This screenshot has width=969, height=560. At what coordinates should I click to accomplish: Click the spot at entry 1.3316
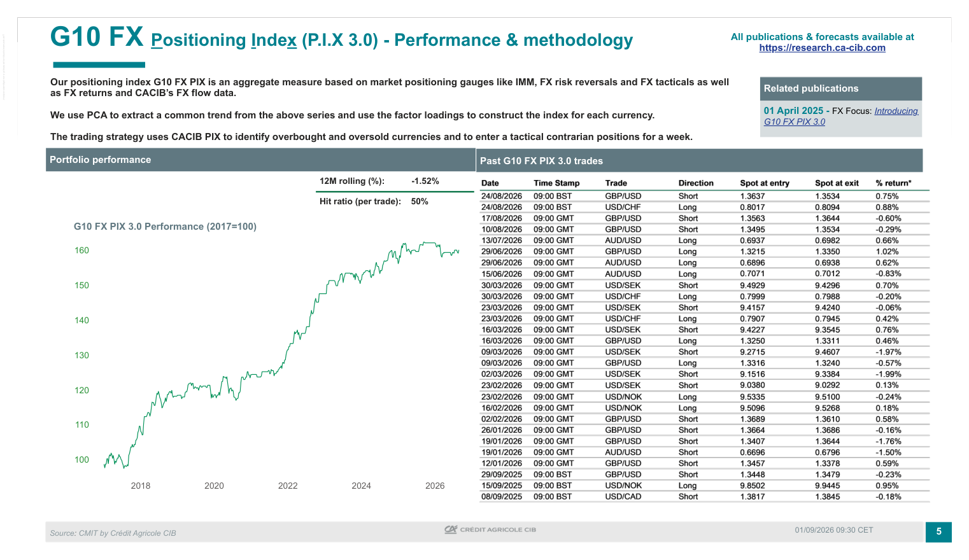(x=753, y=363)
